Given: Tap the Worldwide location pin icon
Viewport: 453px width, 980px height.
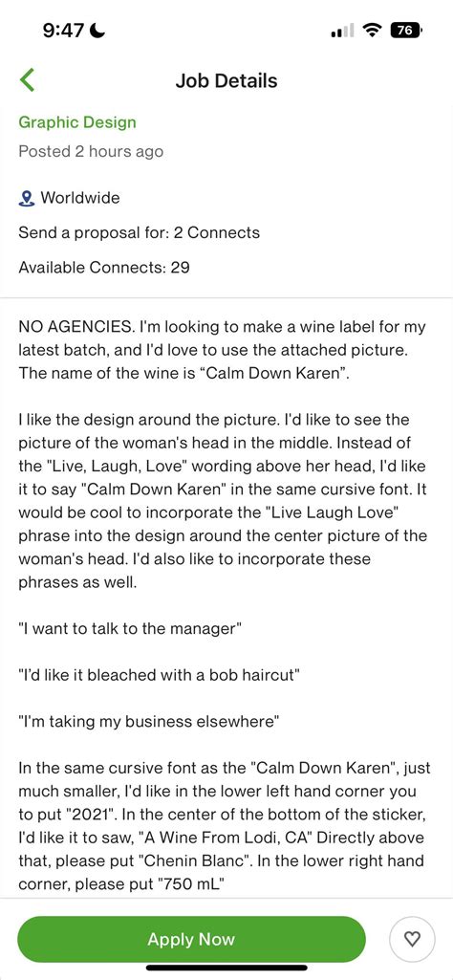Looking at the screenshot, I should [x=26, y=199].
